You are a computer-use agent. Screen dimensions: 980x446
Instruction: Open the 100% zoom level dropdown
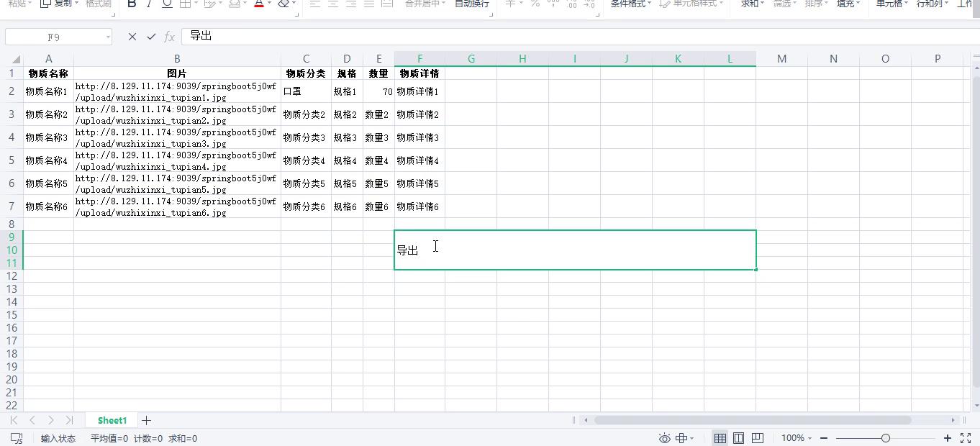tap(797, 438)
